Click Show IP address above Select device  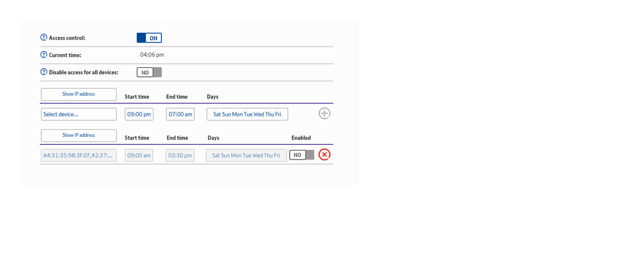tap(79, 94)
